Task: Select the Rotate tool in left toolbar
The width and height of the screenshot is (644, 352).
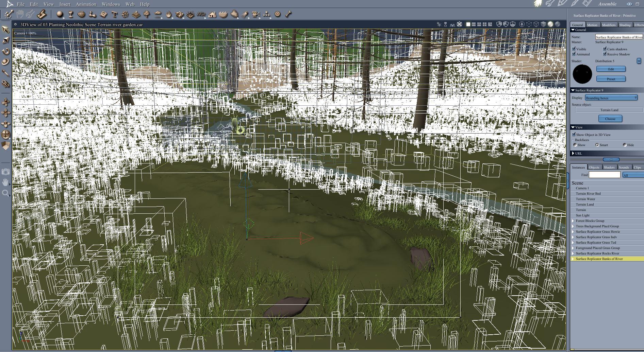Action: [5, 51]
